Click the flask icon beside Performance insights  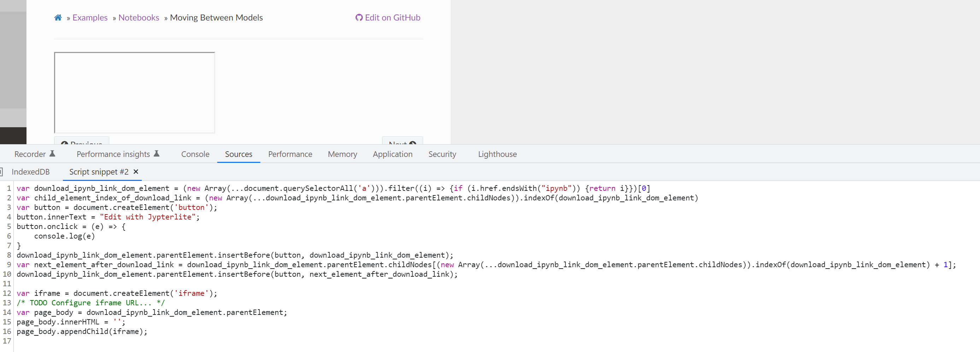(156, 154)
